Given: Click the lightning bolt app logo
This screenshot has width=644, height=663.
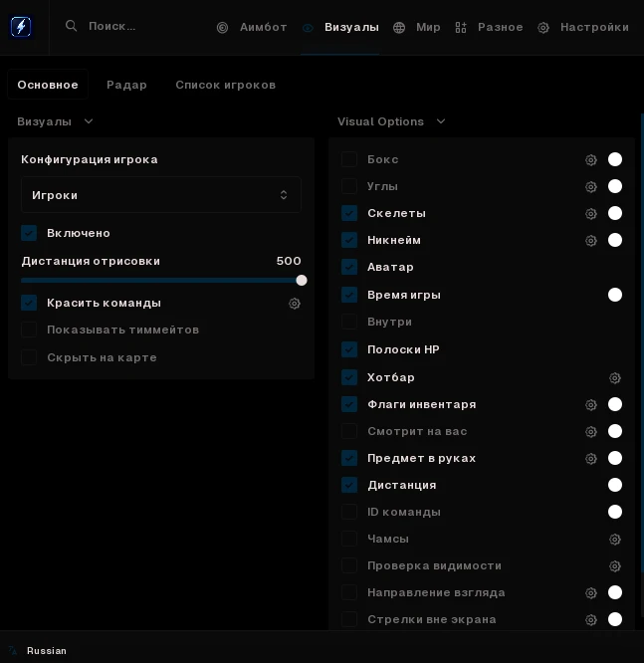Looking at the screenshot, I should click(x=21, y=26).
